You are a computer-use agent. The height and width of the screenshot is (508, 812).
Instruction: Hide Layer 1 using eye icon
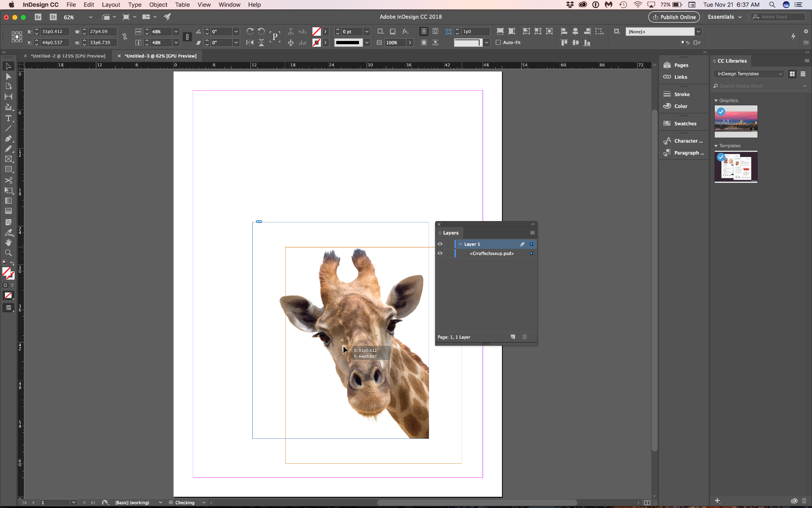click(x=440, y=244)
